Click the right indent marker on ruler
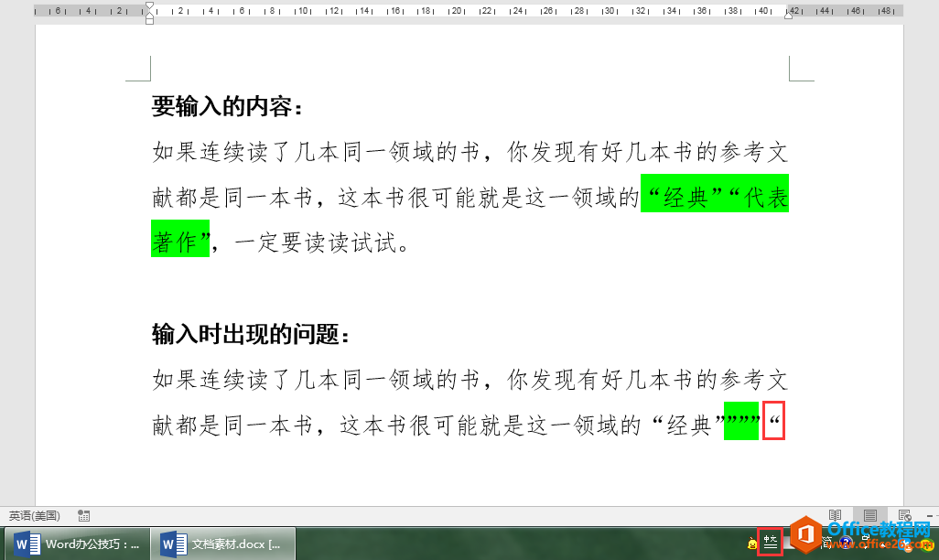Screen dimensions: 939x560 789,16
